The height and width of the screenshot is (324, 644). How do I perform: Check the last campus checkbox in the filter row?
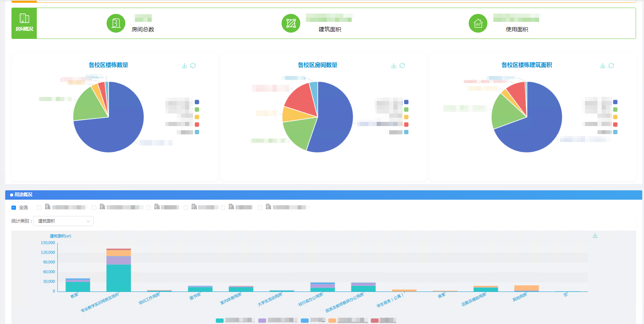click(260, 208)
